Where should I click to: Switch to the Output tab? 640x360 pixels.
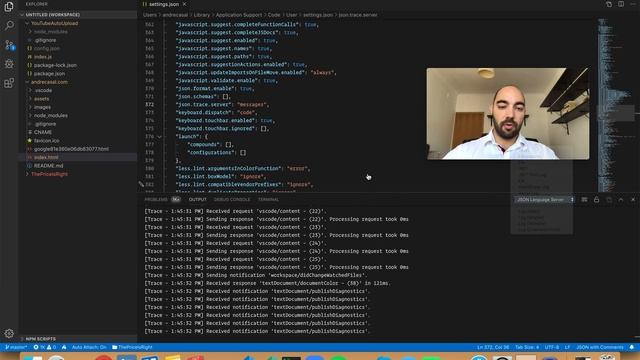pyautogui.click(x=198, y=200)
